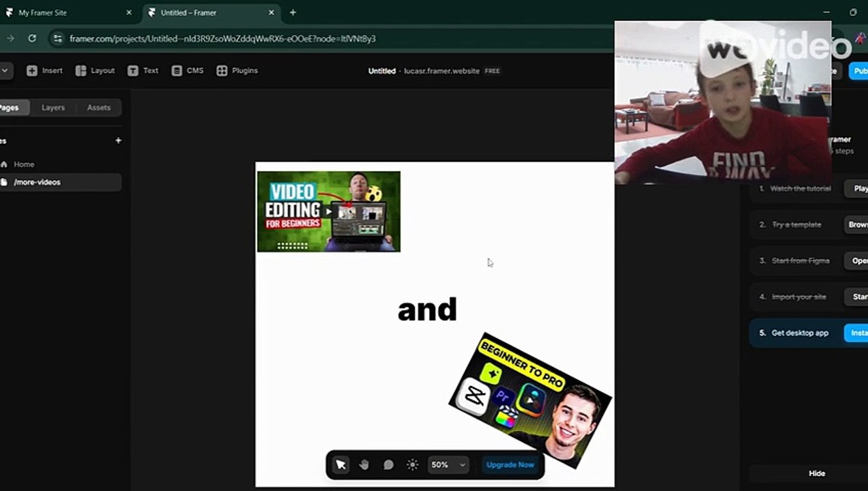The image size is (868, 491).
Task: Reload the page
Action: click(32, 38)
